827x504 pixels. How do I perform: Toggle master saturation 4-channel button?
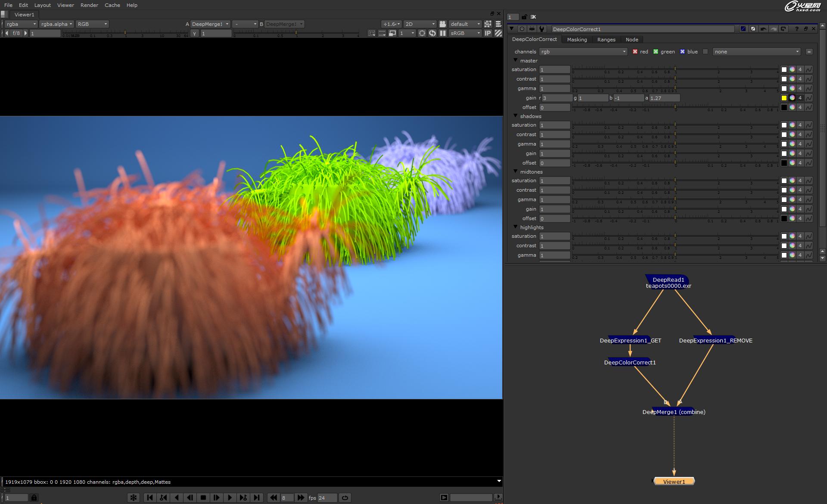pos(800,69)
